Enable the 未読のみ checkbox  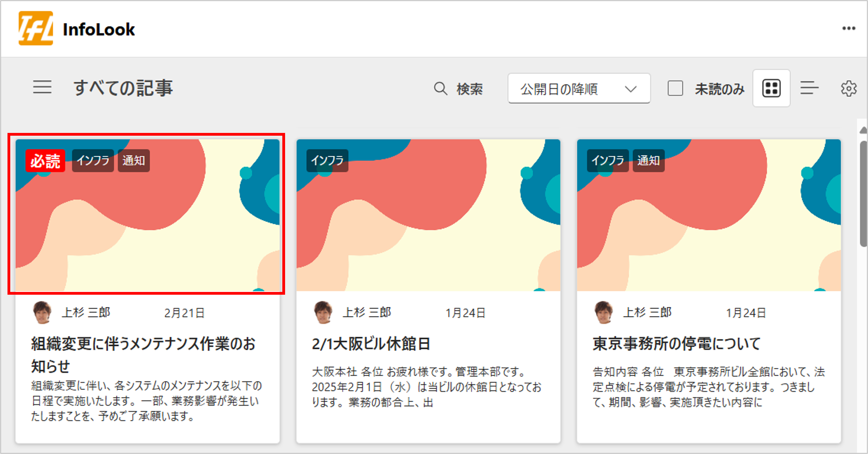pyautogui.click(x=675, y=88)
